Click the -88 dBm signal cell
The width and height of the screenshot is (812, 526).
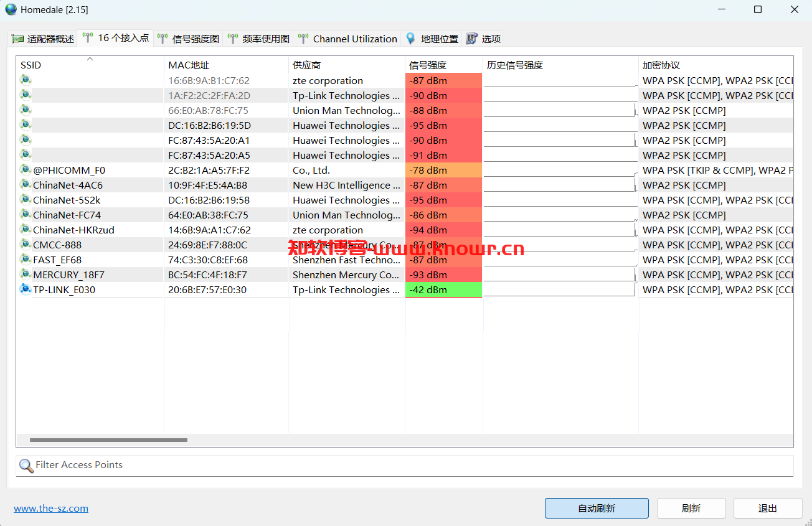[x=444, y=110]
